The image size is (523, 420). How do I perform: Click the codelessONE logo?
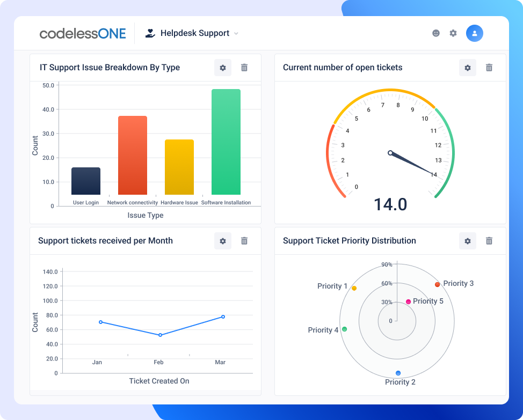coord(82,33)
